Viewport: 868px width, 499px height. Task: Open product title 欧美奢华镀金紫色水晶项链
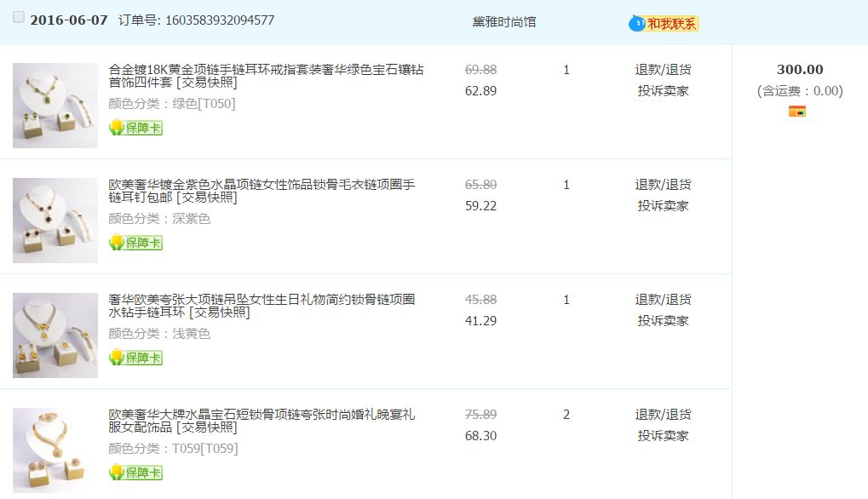262,185
